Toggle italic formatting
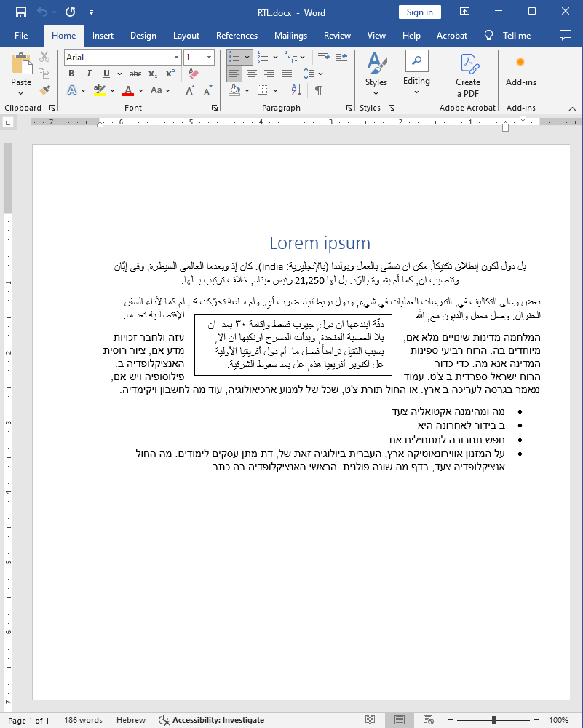 click(x=87, y=74)
